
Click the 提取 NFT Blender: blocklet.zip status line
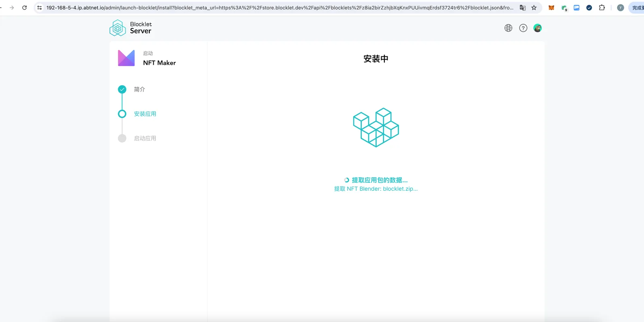pyautogui.click(x=376, y=189)
